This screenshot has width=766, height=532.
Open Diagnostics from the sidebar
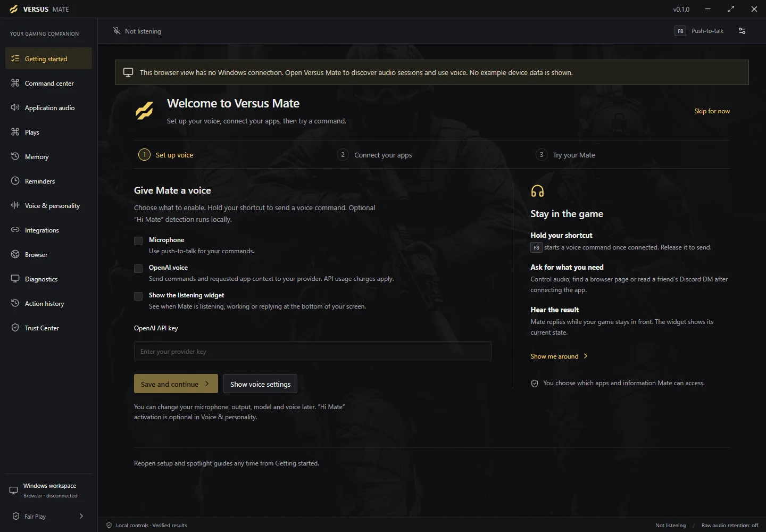pos(48,279)
